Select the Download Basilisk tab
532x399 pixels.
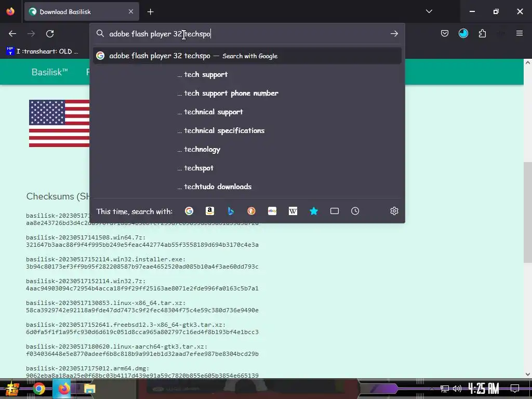pos(82,12)
